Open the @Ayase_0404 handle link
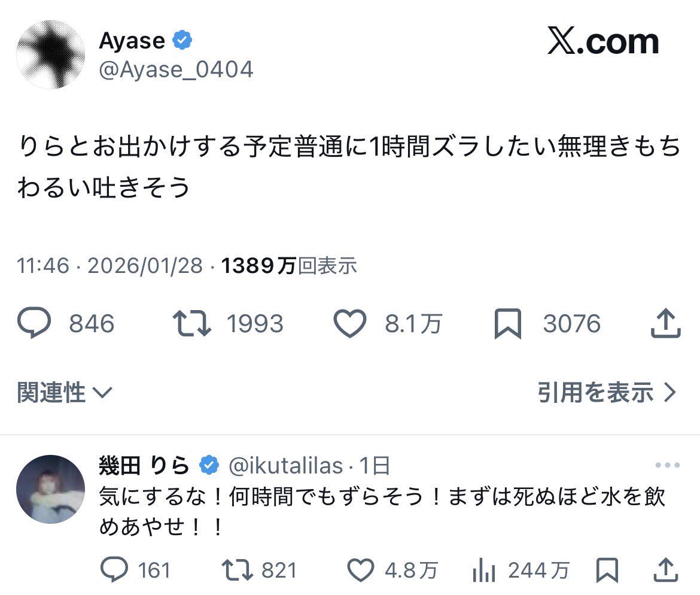 [x=176, y=70]
